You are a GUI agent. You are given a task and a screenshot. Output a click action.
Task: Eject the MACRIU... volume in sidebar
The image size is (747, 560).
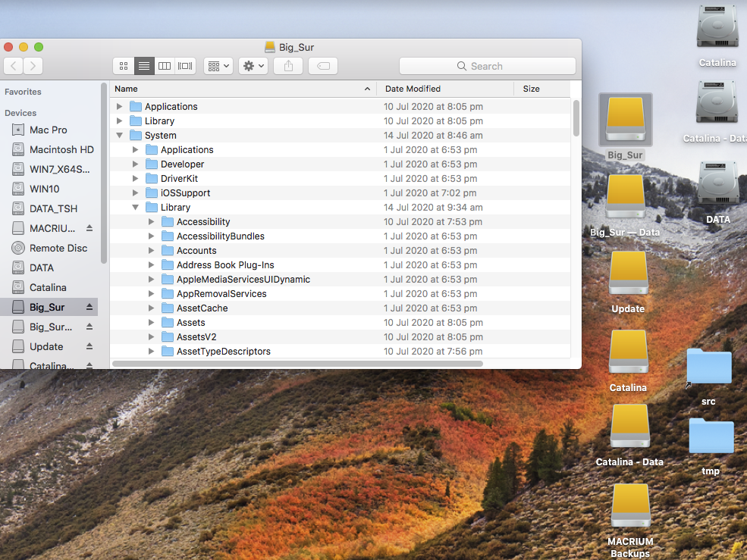coord(89,229)
